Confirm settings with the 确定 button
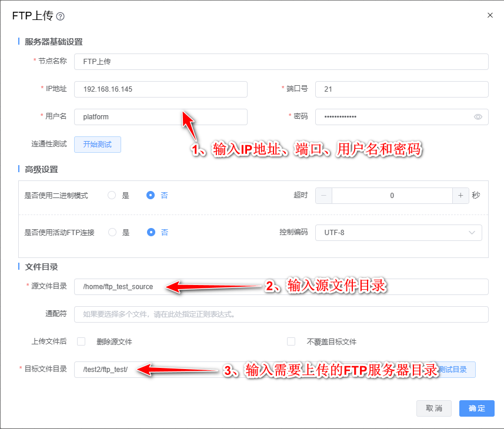 pyautogui.click(x=476, y=408)
